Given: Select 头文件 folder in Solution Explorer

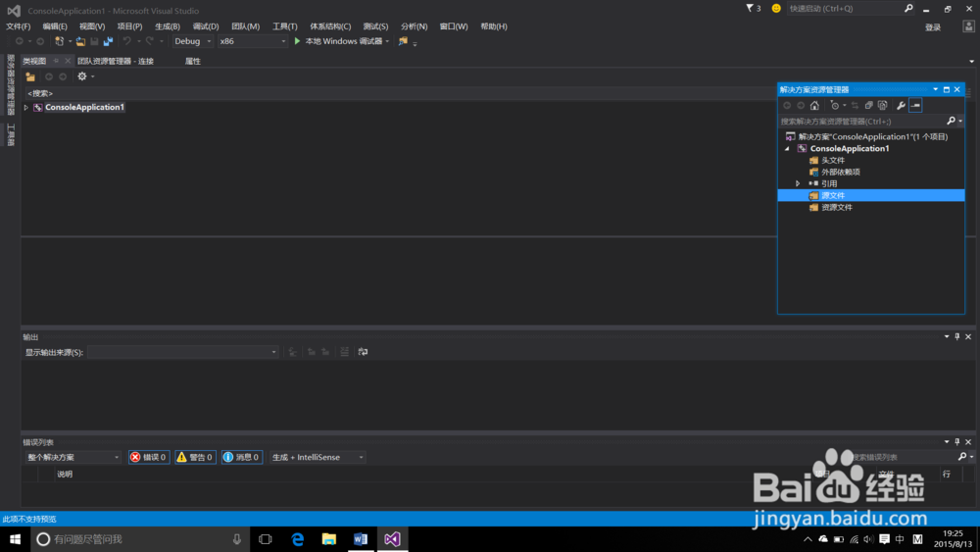Looking at the screenshot, I should click(833, 160).
